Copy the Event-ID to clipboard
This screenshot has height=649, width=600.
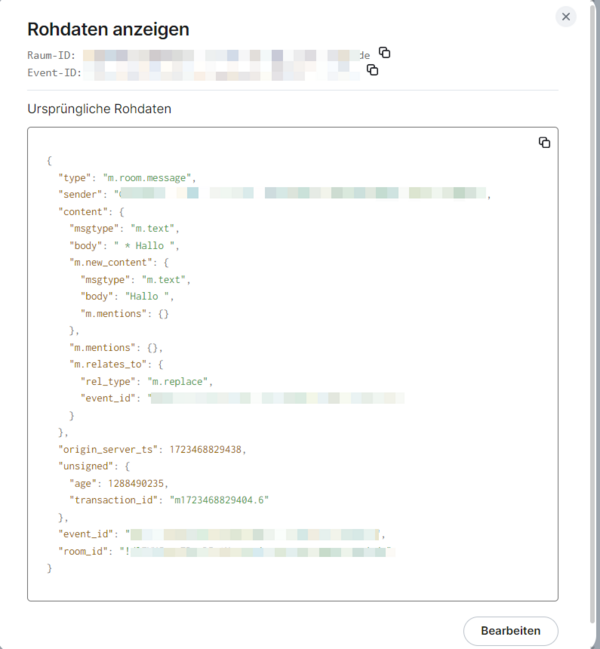click(372, 70)
